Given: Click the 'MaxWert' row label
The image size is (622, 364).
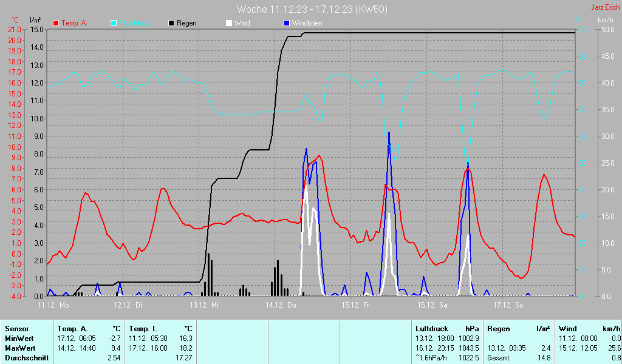Looking at the screenshot, I should 20,348.
